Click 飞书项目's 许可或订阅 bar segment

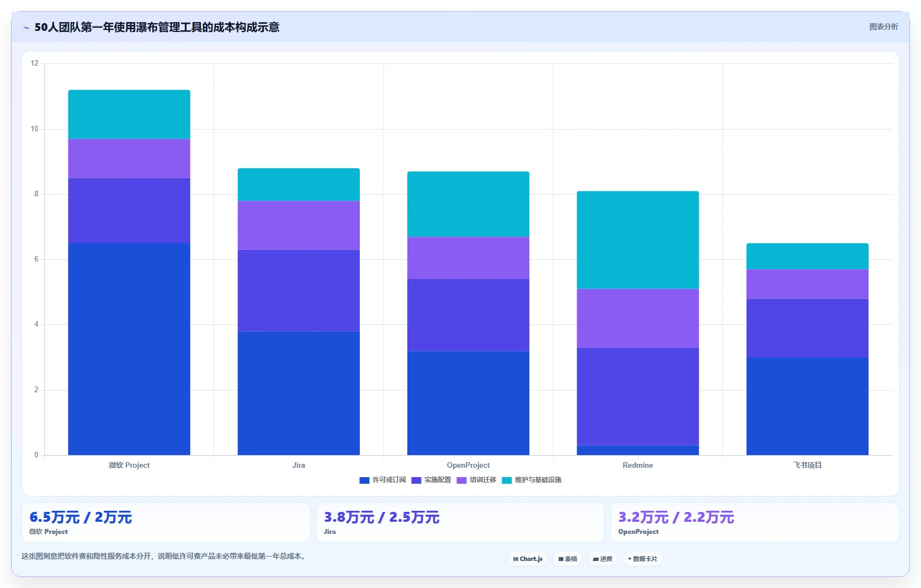tap(807, 407)
